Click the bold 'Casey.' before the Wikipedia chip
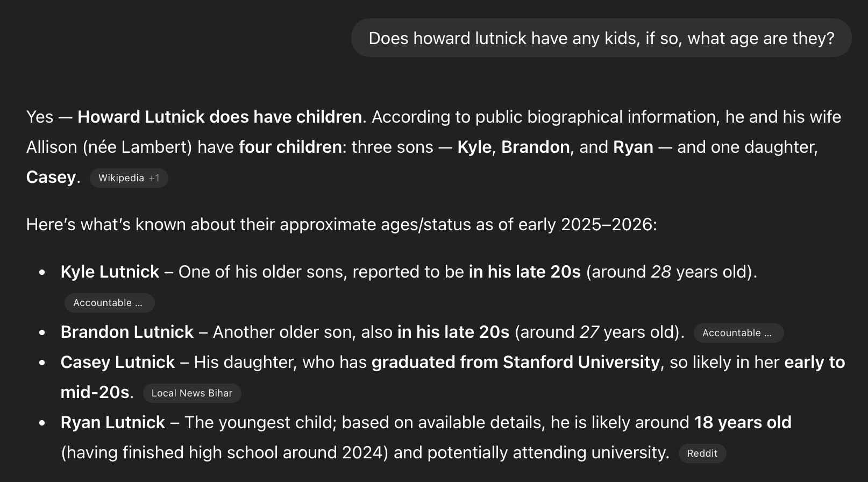The width and height of the screenshot is (868, 482). pyautogui.click(x=53, y=177)
